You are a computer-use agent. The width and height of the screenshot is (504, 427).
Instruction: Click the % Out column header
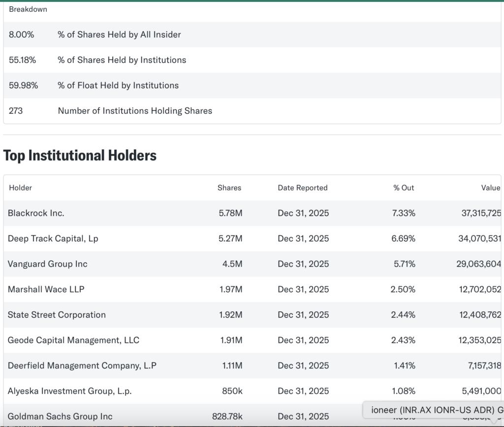404,188
